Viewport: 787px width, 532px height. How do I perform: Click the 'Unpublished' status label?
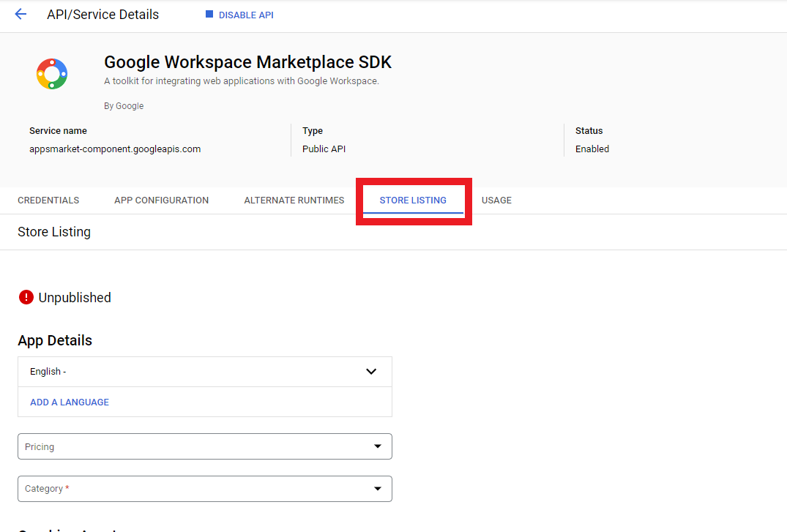75,298
